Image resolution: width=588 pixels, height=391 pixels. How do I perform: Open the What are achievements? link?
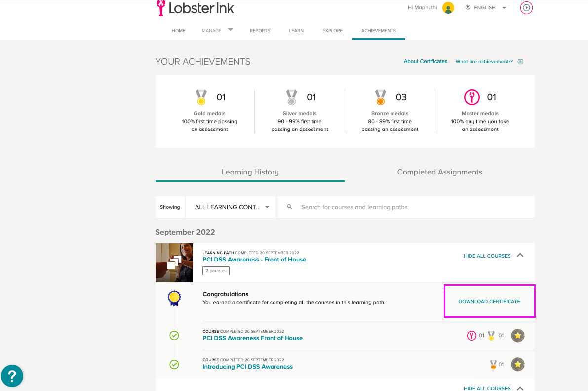coord(484,62)
